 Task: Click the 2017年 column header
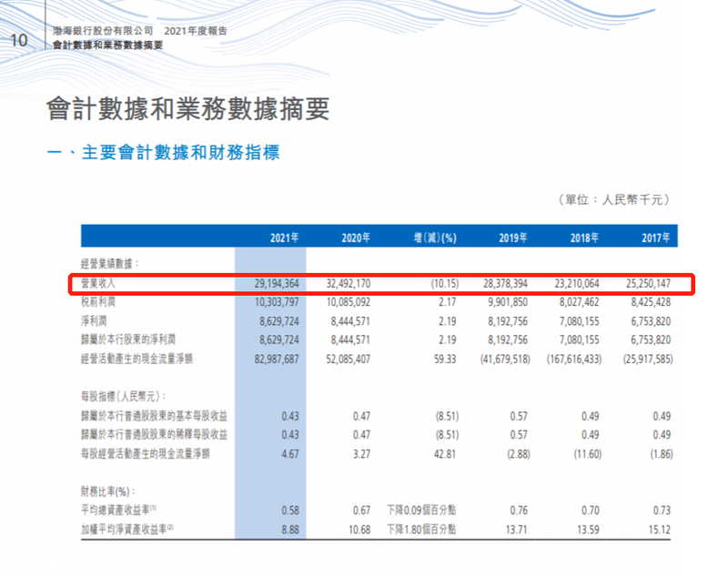coord(652,237)
